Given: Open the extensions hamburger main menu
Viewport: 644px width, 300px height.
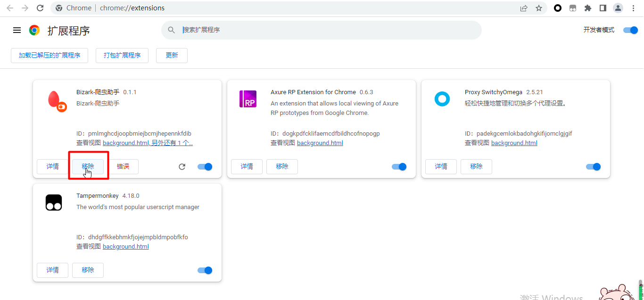Looking at the screenshot, I should tap(17, 30).
